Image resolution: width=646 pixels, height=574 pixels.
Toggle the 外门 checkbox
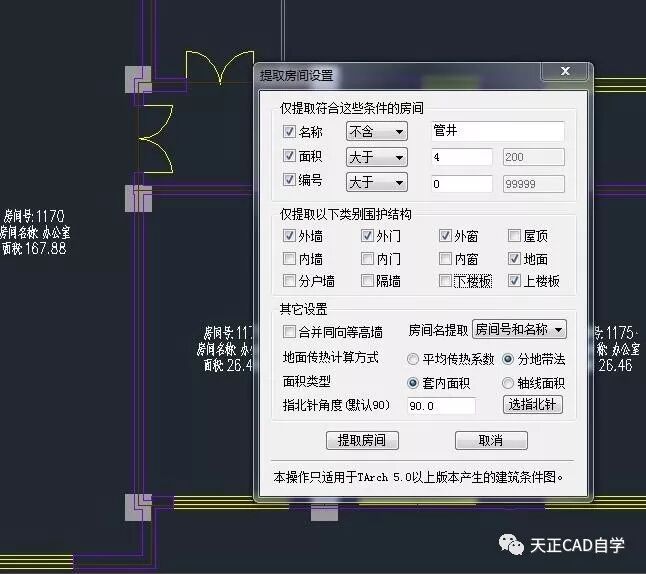367,236
